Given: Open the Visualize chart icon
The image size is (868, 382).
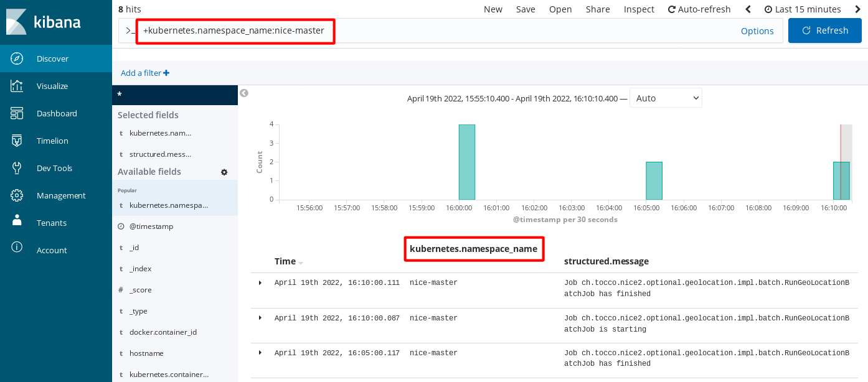Looking at the screenshot, I should tap(17, 86).
